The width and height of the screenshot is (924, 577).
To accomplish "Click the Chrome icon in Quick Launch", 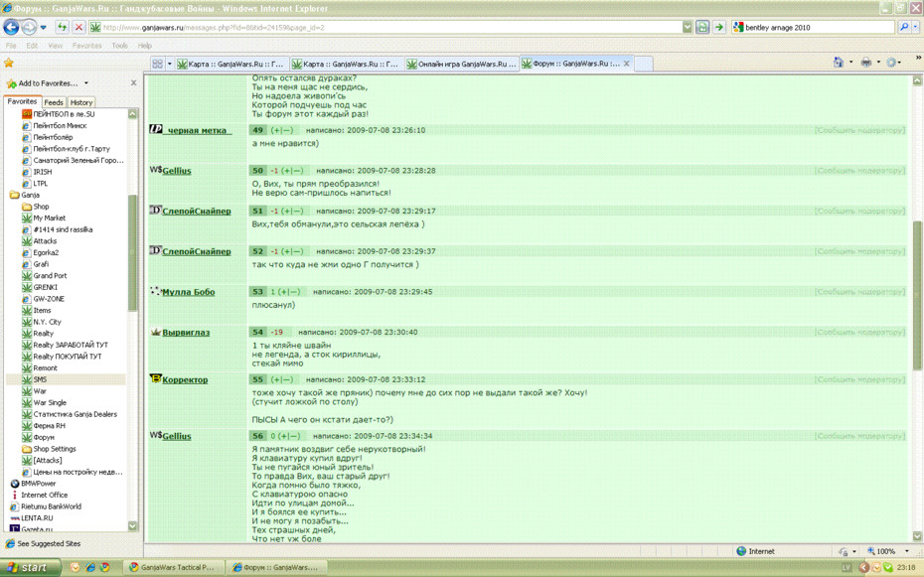I will (x=105, y=568).
